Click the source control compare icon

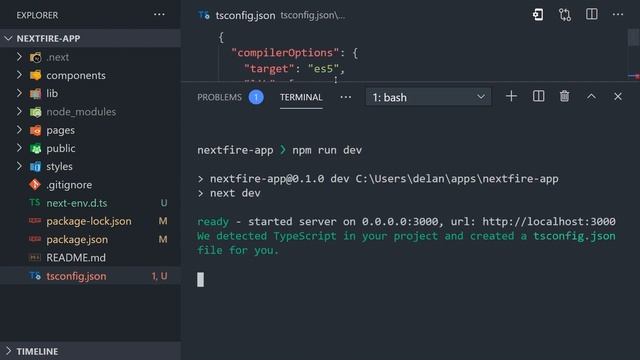click(565, 15)
